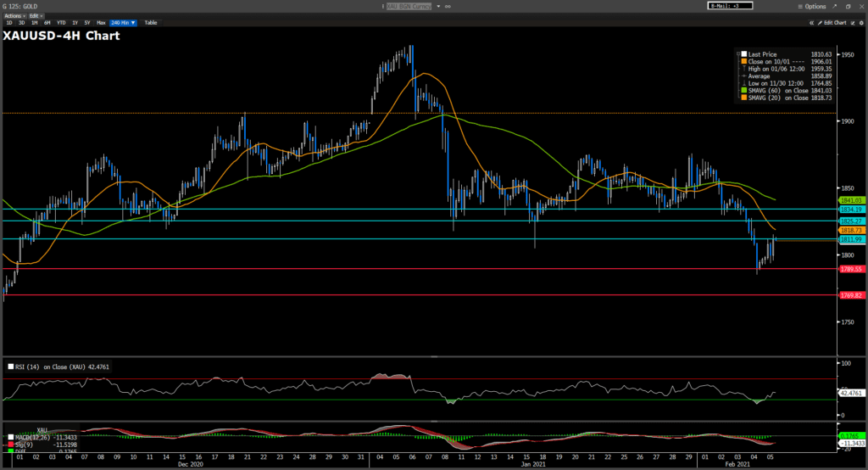The width and height of the screenshot is (868, 470).
Task: Select the 1Y range tab
Action: (75, 23)
